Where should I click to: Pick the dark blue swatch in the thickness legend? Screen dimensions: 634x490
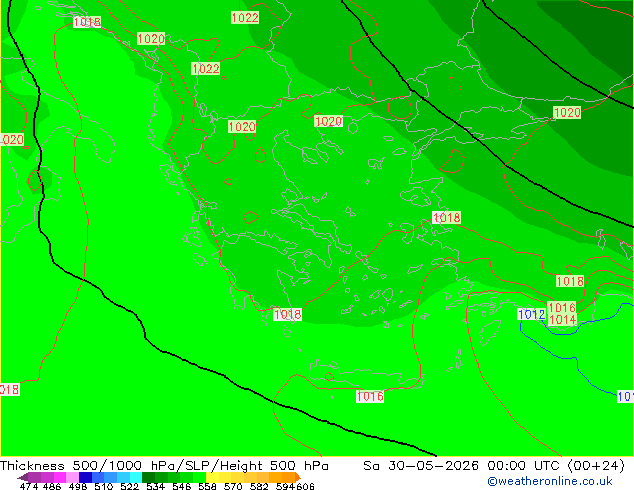pyautogui.click(x=85, y=477)
